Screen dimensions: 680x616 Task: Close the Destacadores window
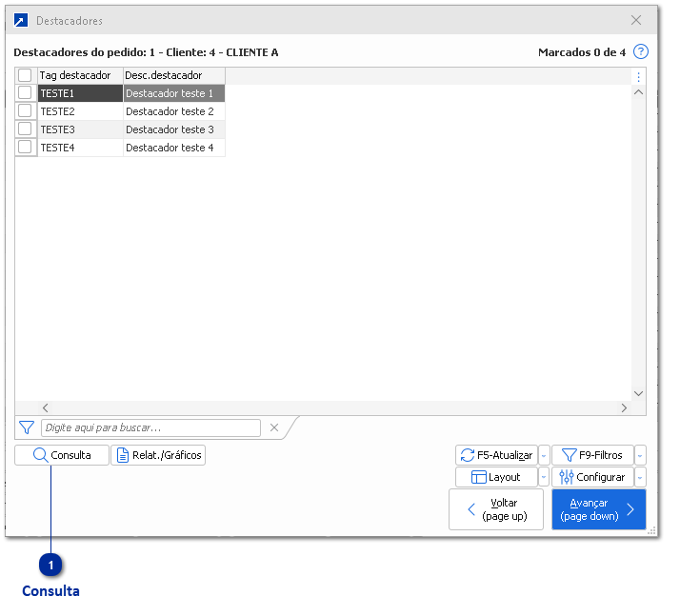636,20
